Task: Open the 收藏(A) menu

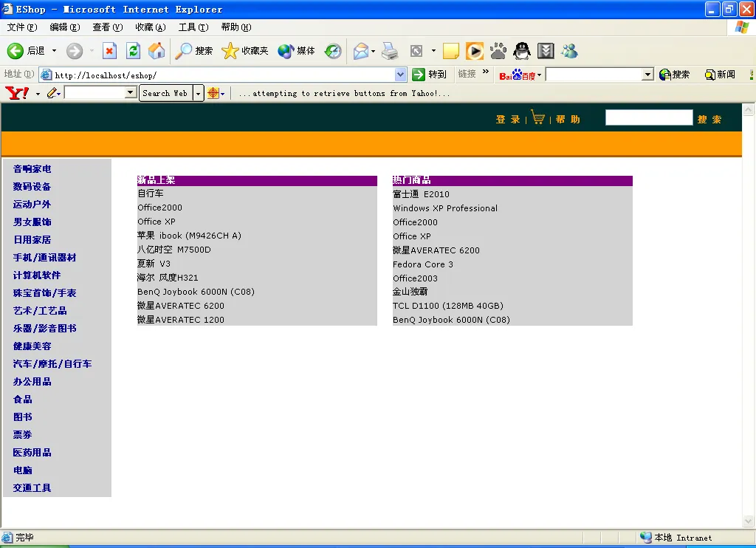Action: point(151,27)
